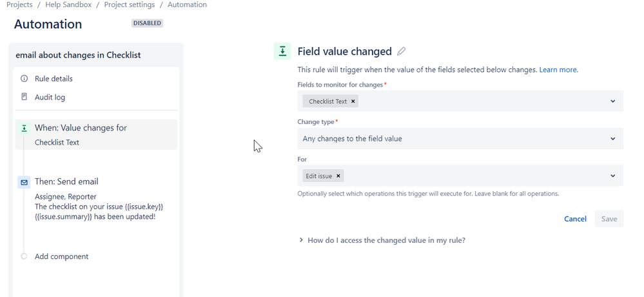Click the pencil edit icon beside Field value changed
This screenshot has width=644, height=297.
402,52
